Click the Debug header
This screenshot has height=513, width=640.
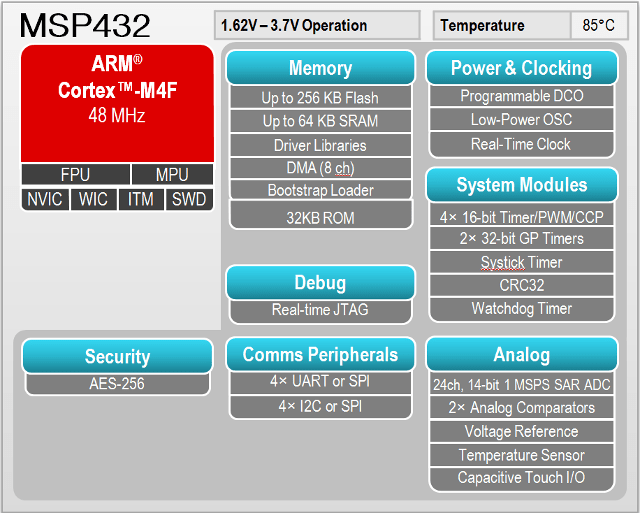[320, 282]
